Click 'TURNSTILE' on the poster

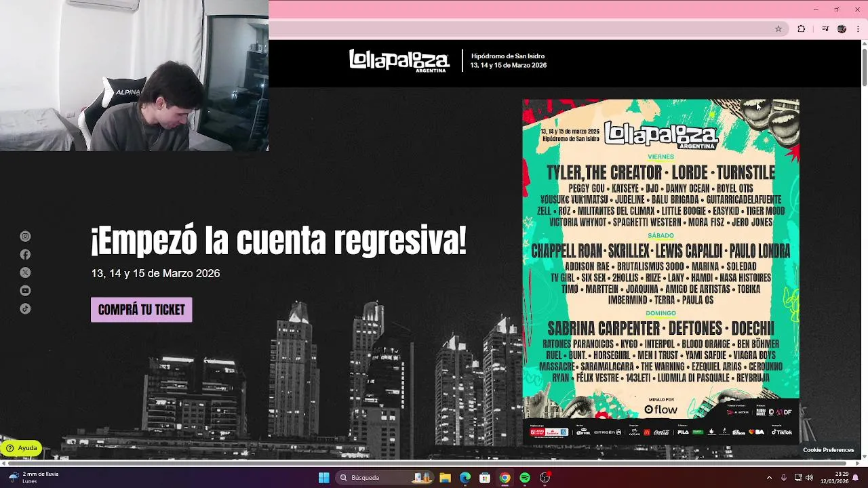(x=746, y=172)
